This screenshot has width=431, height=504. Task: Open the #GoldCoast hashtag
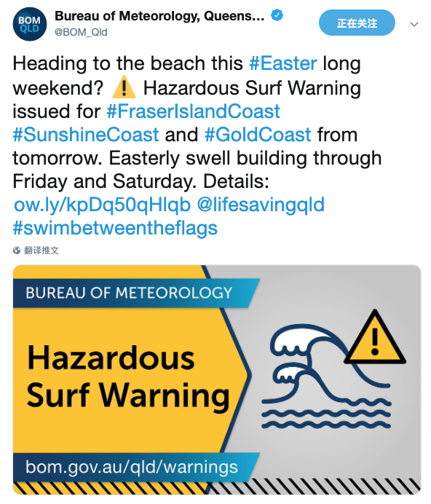tap(258, 134)
